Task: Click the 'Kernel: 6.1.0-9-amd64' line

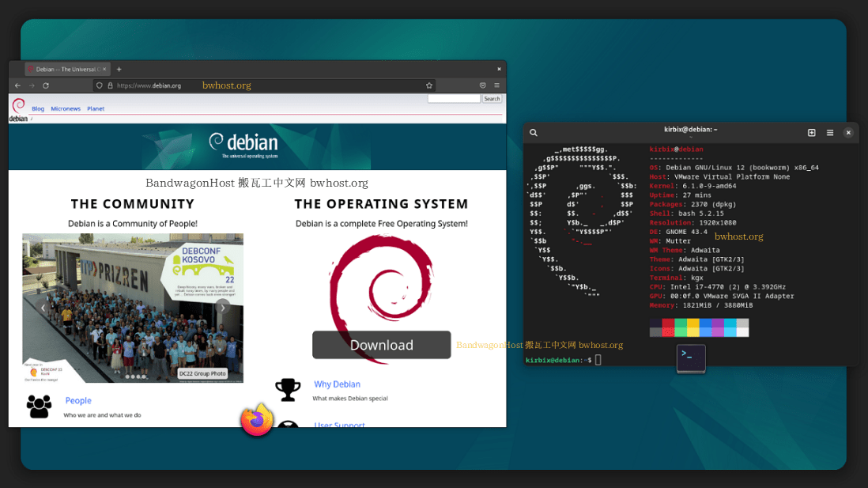Action: [x=693, y=186]
